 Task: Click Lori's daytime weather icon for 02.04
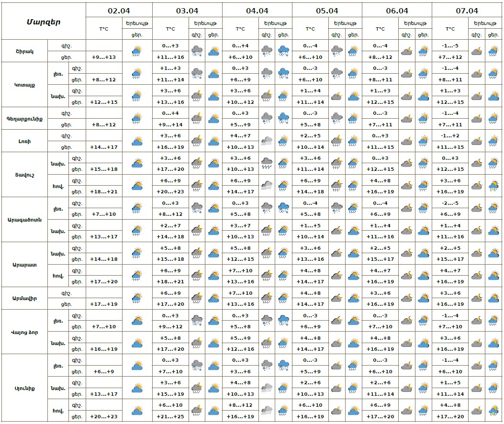(137, 141)
